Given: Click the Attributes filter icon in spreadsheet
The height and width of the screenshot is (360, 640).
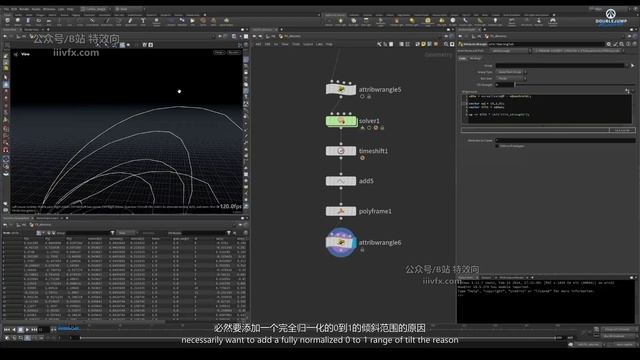Looking at the screenshot, I should [x=229, y=233].
